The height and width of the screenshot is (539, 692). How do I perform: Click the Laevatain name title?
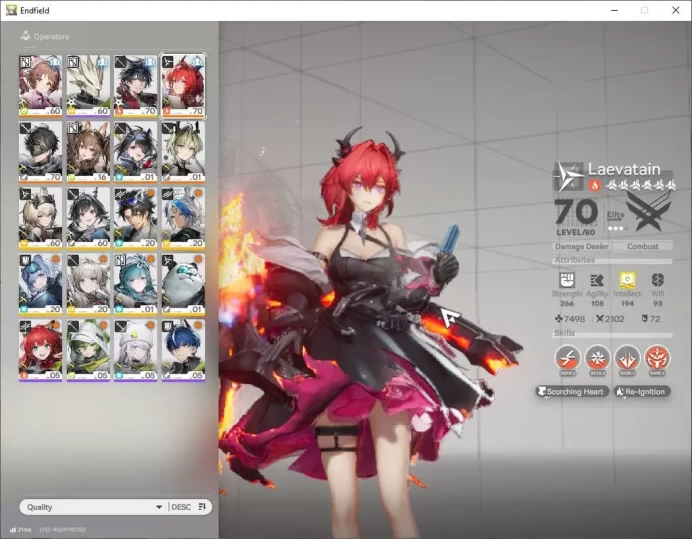pyautogui.click(x=624, y=170)
